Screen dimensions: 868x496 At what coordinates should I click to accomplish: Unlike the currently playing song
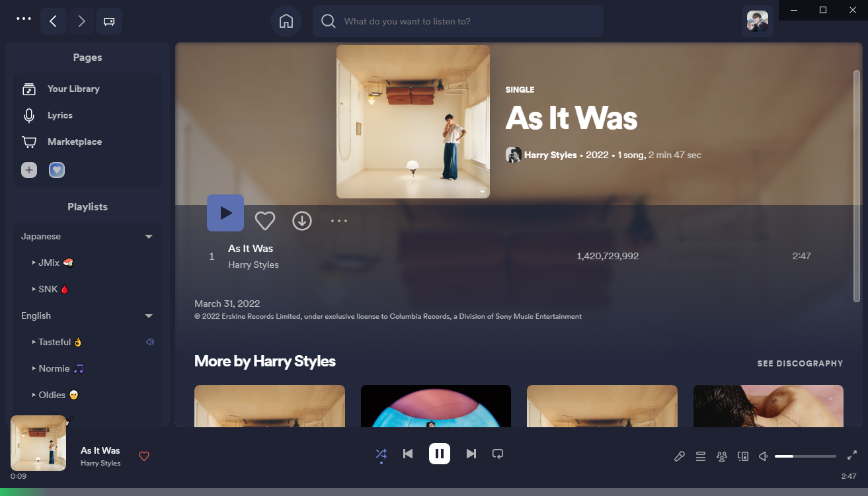pyautogui.click(x=144, y=456)
